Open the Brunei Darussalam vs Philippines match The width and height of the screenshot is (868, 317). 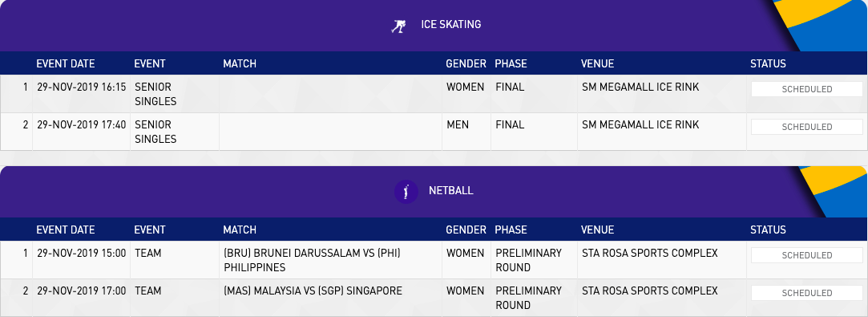coord(312,261)
